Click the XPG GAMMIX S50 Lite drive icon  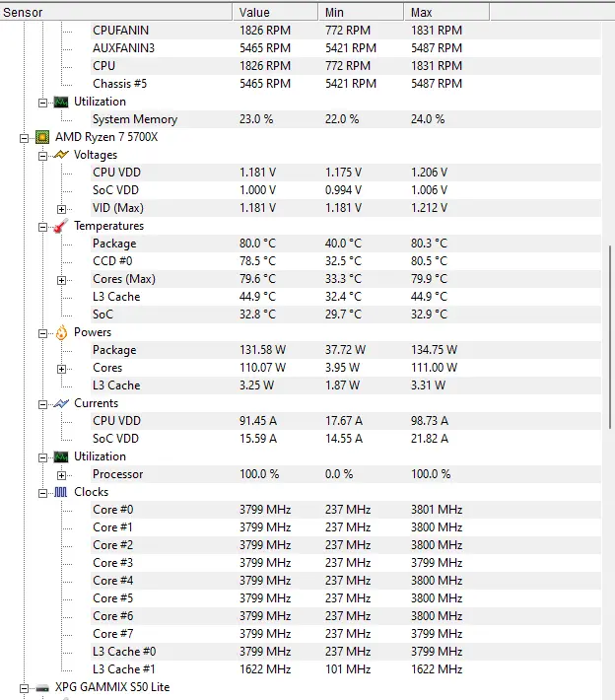(42, 687)
